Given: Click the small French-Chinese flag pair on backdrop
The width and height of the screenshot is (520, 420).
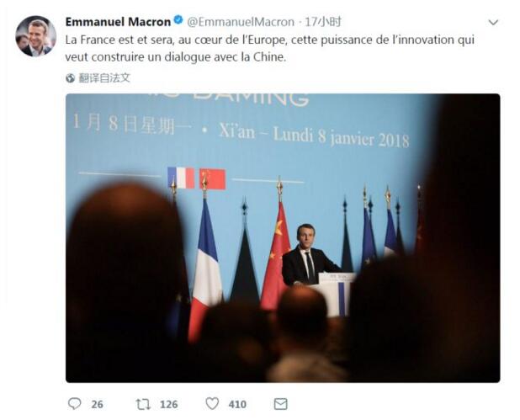Looking at the screenshot, I should click(x=197, y=178).
